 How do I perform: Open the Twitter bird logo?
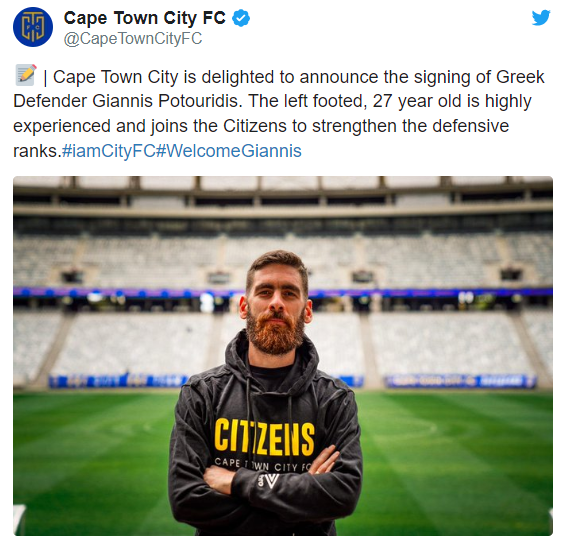(541, 17)
